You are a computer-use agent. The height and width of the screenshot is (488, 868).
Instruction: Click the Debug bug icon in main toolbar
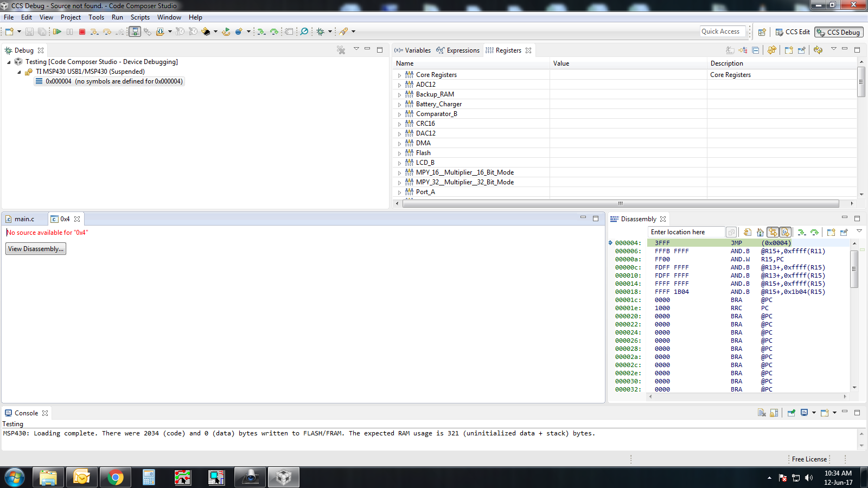(x=321, y=31)
